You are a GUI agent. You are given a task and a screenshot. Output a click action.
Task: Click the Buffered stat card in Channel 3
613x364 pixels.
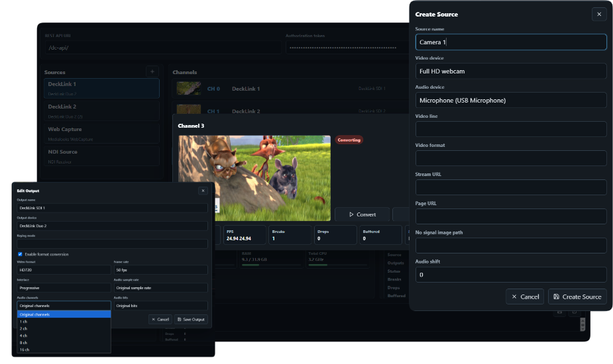[x=381, y=235]
